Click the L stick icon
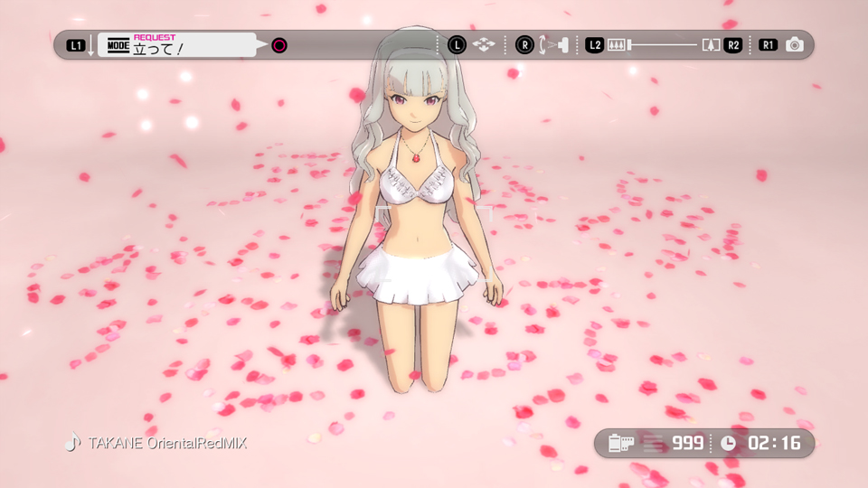This screenshot has width=868, height=488. (x=457, y=45)
